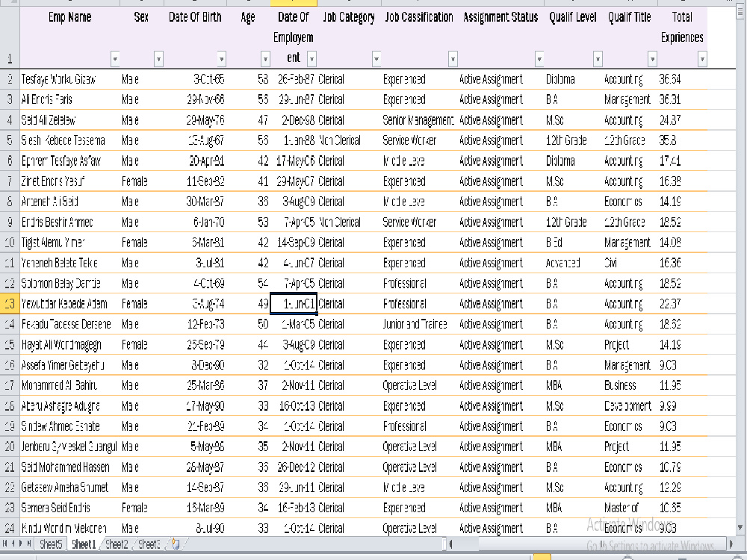Go to last sheet navigation arrow
The image size is (747, 560).
pyautogui.click(x=29, y=544)
